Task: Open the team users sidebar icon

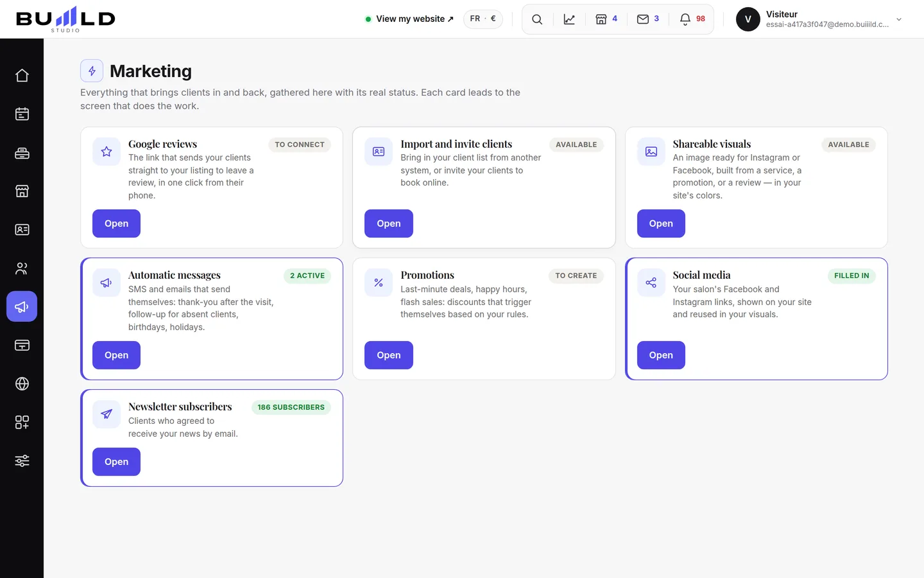Action: point(22,268)
